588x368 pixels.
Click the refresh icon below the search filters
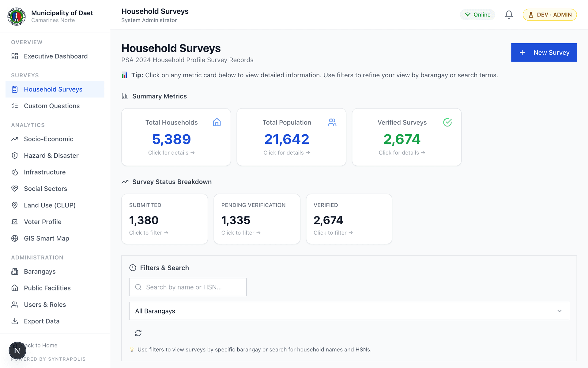point(138,333)
